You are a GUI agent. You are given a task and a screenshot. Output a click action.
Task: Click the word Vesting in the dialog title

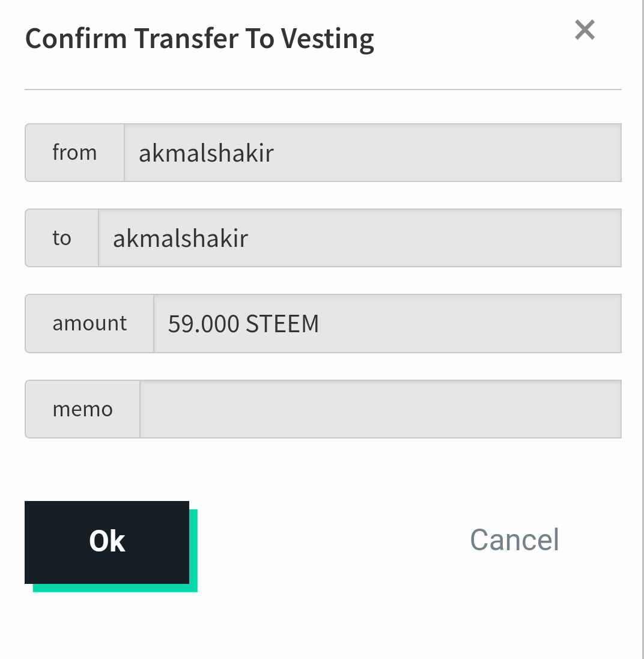(x=328, y=39)
